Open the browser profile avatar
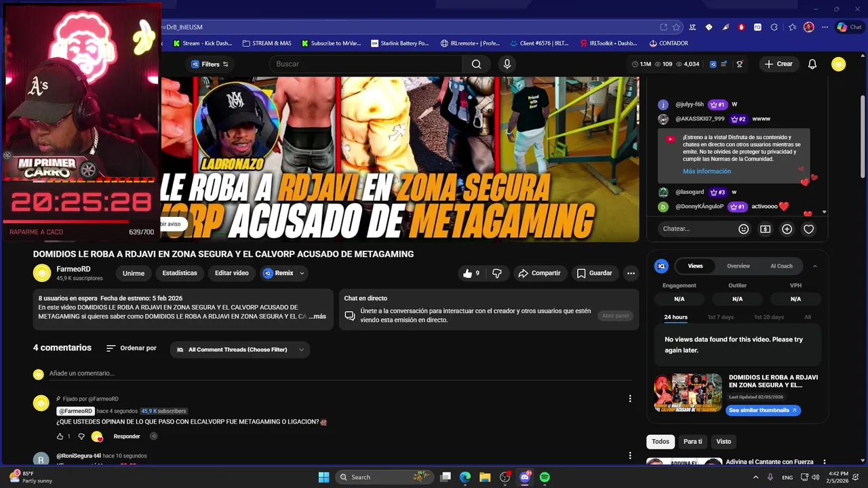Image resolution: width=868 pixels, height=488 pixels. [x=808, y=27]
